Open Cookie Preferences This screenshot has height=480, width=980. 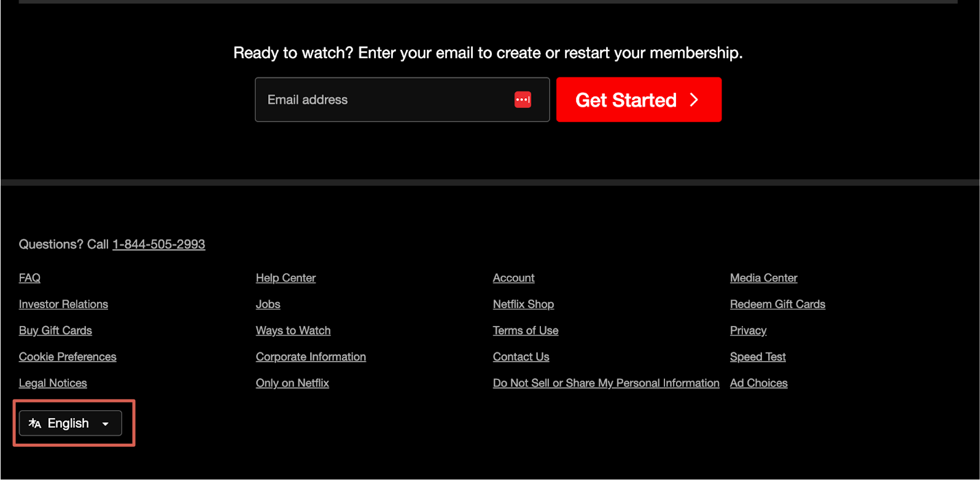pos(68,357)
